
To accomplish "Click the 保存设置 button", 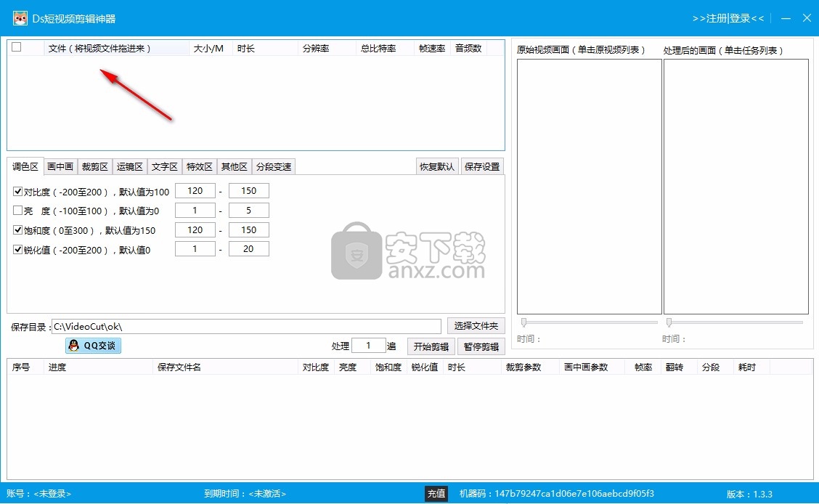I will click(x=482, y=166).
